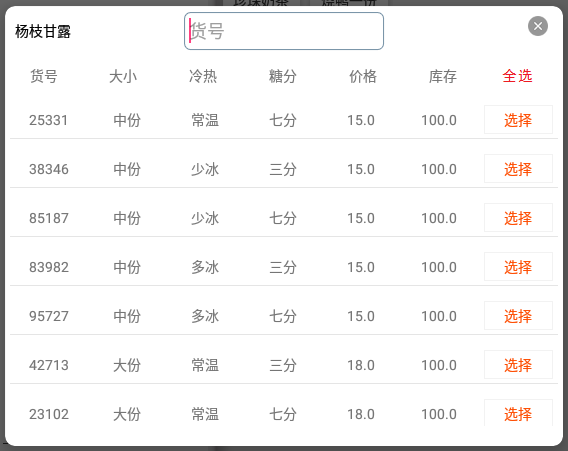The width and height of the screenshot is (568, 451).
Task: Click item number 42713 row
Action: click(x=284, y=365)
